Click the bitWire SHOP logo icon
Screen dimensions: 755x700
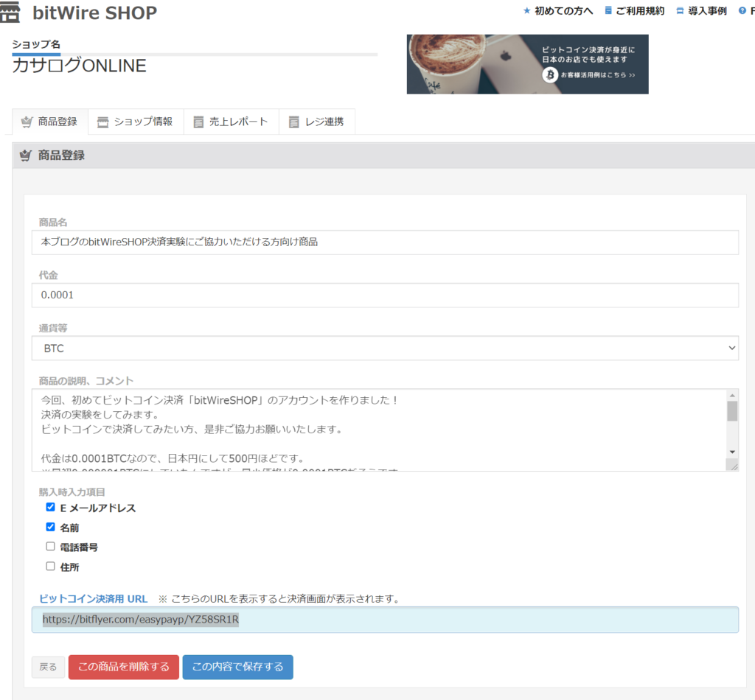[10, 12]
